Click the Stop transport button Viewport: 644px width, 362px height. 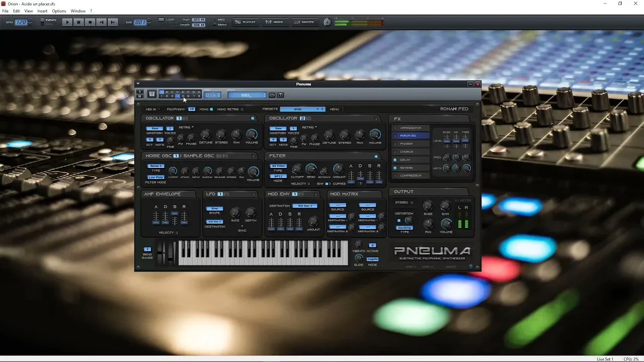coord(78,22)
